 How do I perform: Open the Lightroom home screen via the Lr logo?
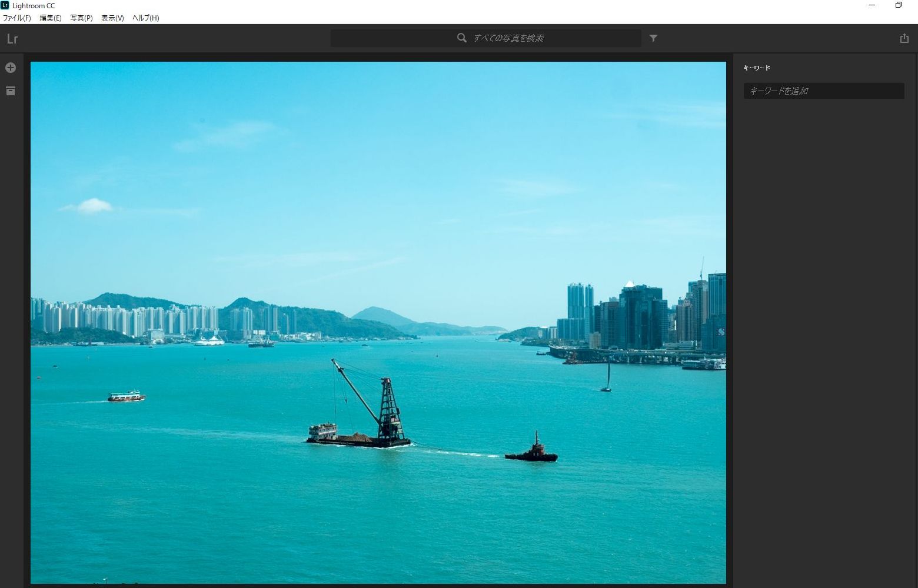point(12,39)
